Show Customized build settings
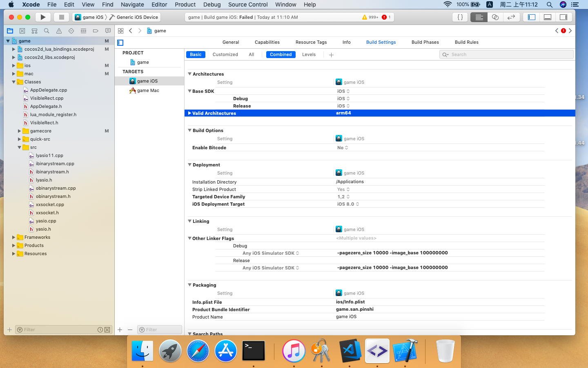 click(225, 54)
